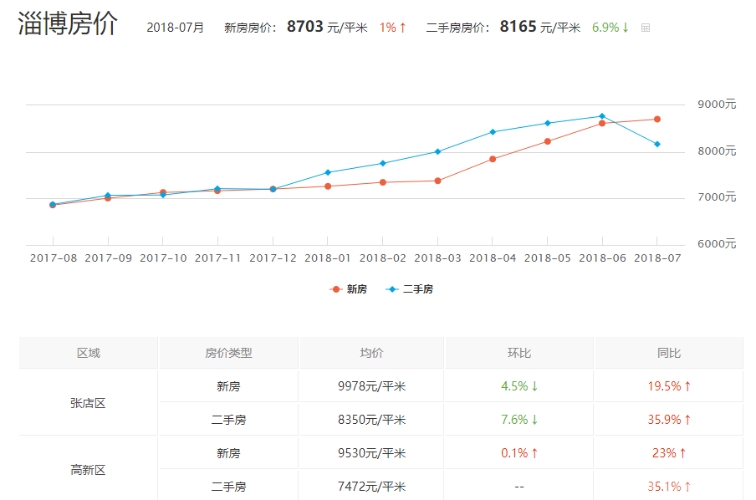This screenshot has height=500, width=756.
Task: Click the 环比 column header
Action: [x=519, y=353]
